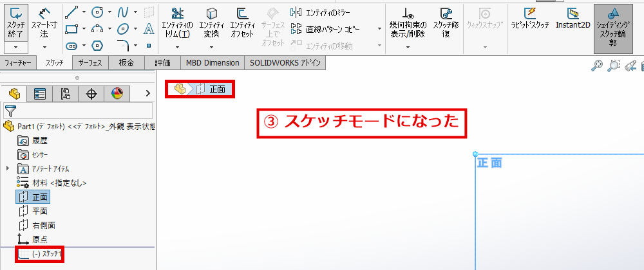Click スケッチ終了 to exit sketch

[15, 23]
